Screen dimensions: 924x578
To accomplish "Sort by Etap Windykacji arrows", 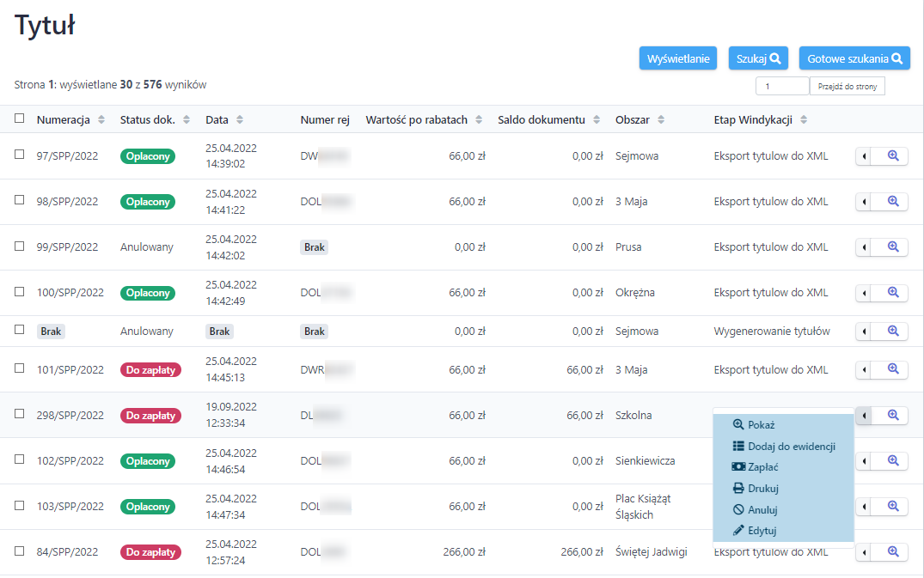I will [x=804, y=119].
